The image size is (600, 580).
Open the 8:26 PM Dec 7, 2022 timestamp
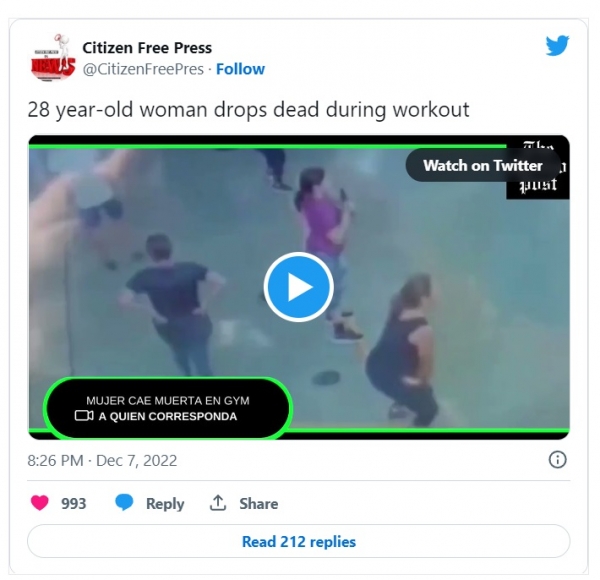(x=102, y=461)
